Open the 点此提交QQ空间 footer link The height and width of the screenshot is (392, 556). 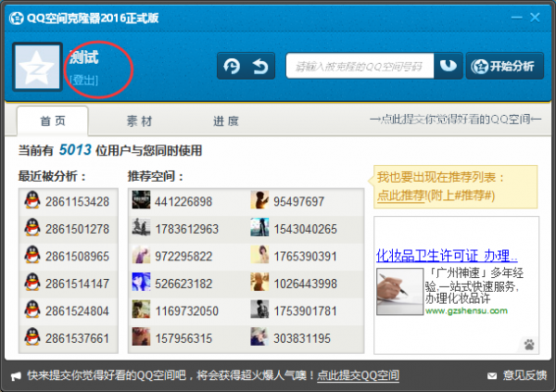pos(358,375)
